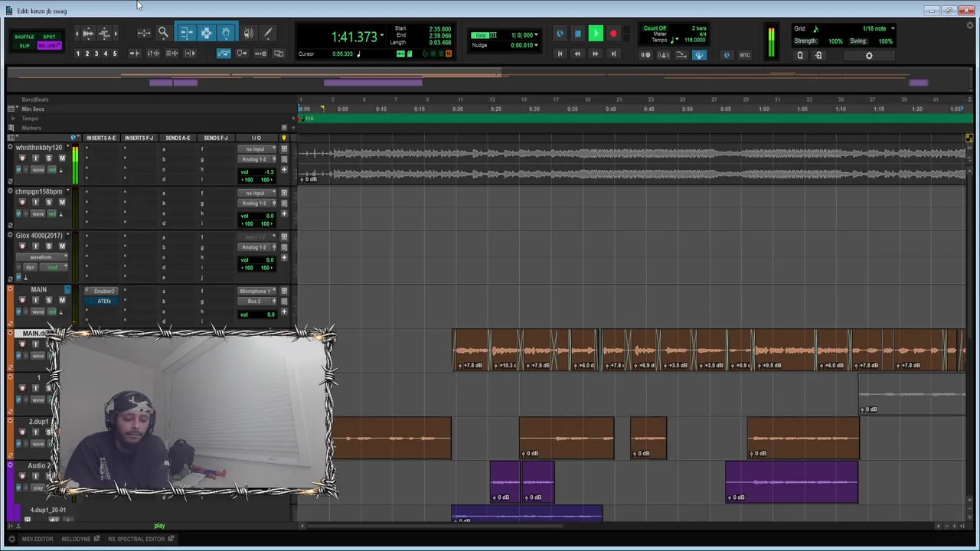Enable Spot edit mode

49,37
